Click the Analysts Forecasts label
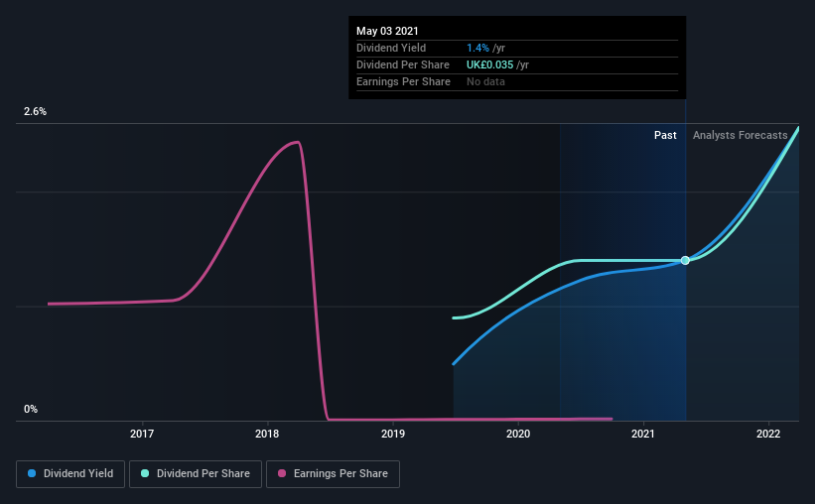 (x=741, y=135)
